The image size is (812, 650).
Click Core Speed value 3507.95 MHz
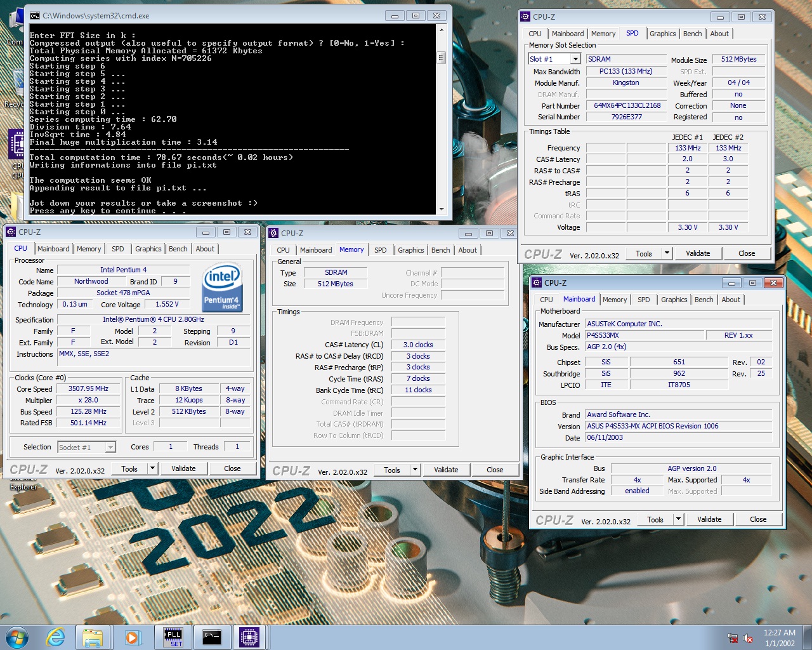[89, 388]
